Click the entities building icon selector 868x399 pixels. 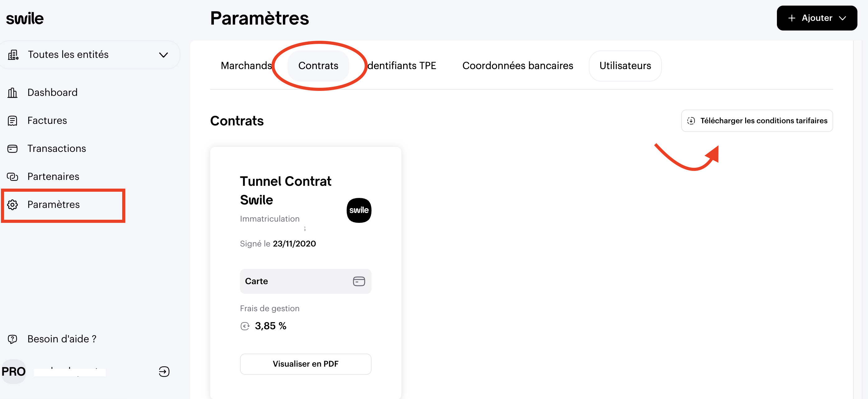coord(13,55)
